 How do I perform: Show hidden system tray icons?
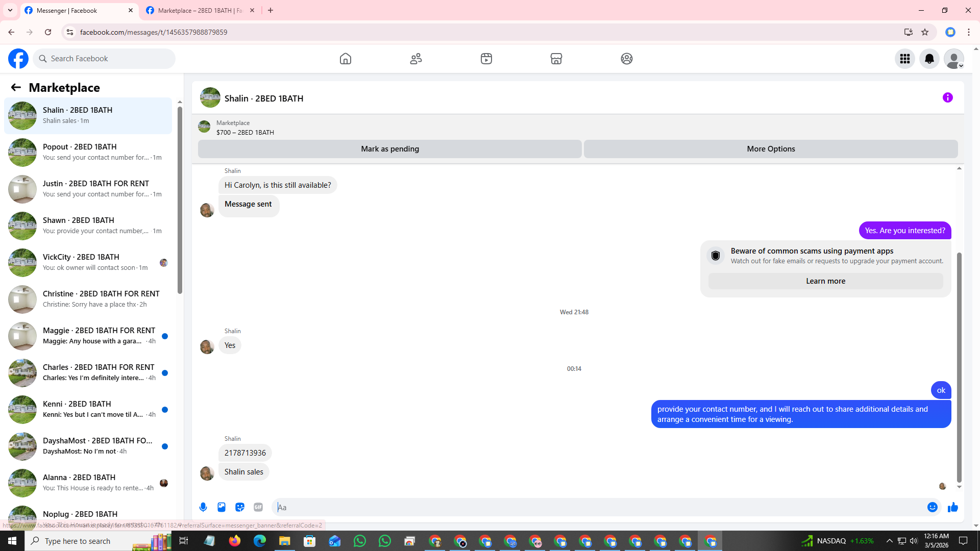point(890,541)
